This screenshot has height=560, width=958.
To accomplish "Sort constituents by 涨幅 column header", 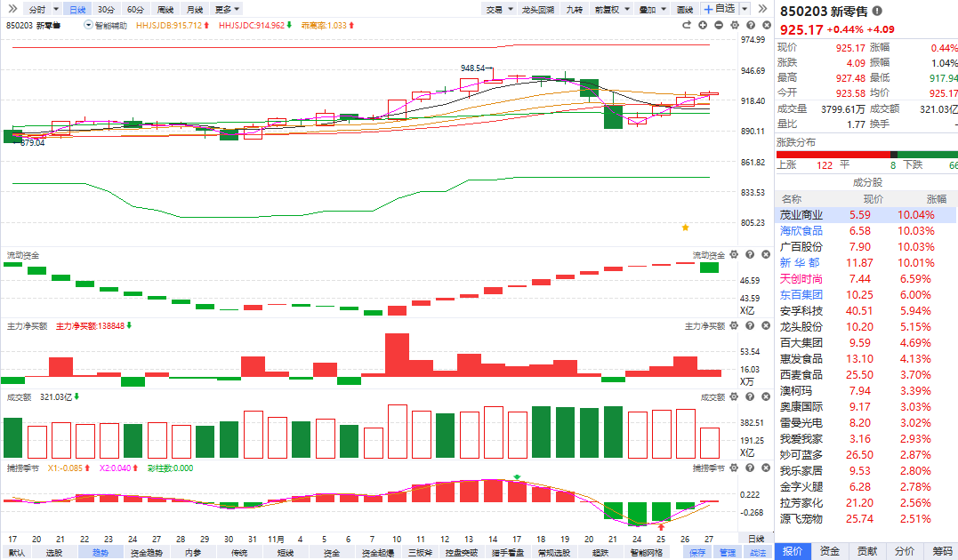I will tap(936, 199).
